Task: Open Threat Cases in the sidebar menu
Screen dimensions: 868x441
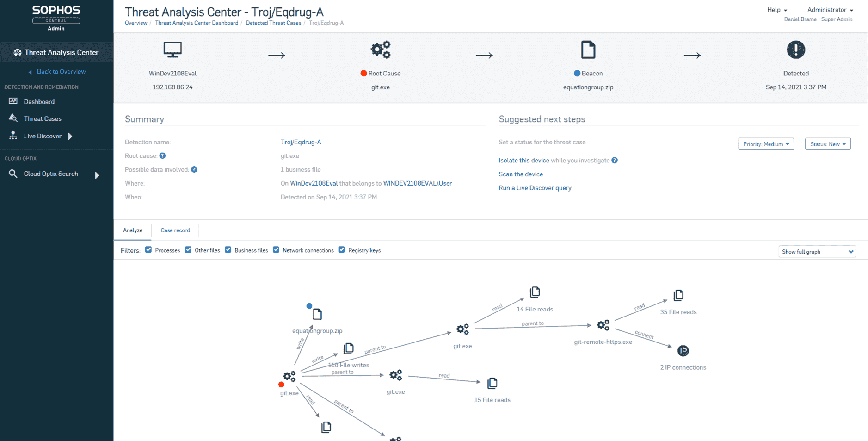Action: [x=43, y=119]
